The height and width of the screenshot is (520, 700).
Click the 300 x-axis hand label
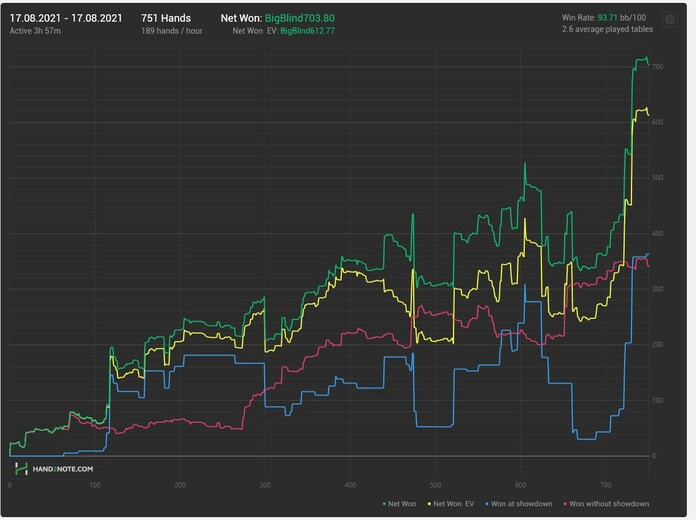pyautogui.click(x=265, y=485)
